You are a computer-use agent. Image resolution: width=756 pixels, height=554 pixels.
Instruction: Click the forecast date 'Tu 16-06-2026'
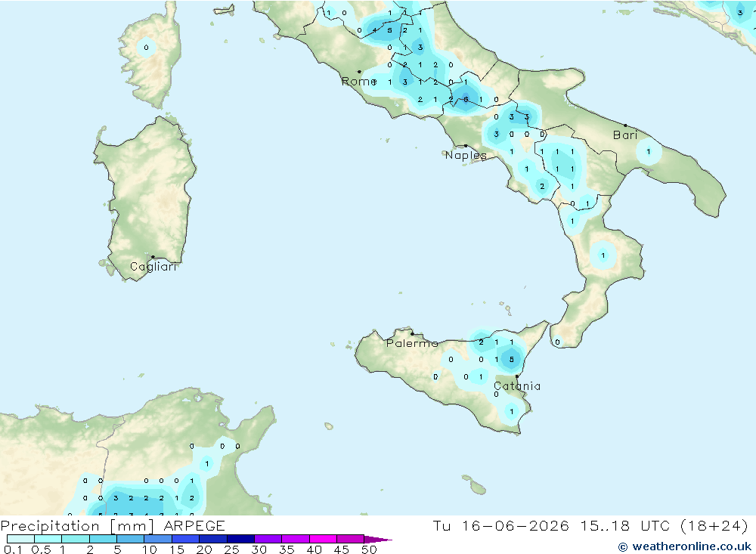point(500,525)
